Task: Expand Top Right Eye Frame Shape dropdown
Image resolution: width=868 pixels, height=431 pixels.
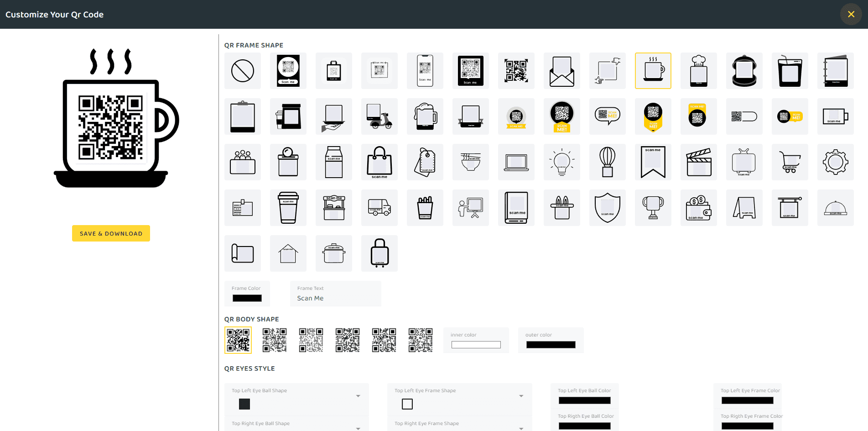Action: click(x=460, y=424)
